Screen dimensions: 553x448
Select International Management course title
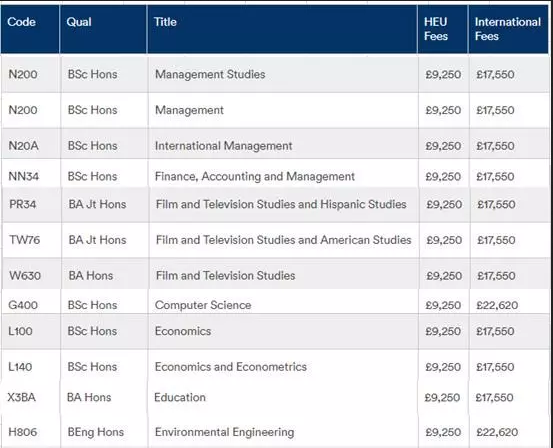click(x=224, y=146)
